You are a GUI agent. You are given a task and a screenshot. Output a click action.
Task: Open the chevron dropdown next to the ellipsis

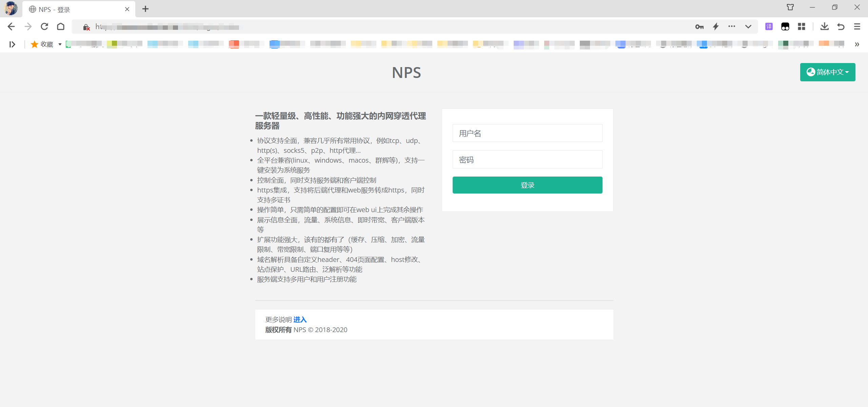(748, 26)
